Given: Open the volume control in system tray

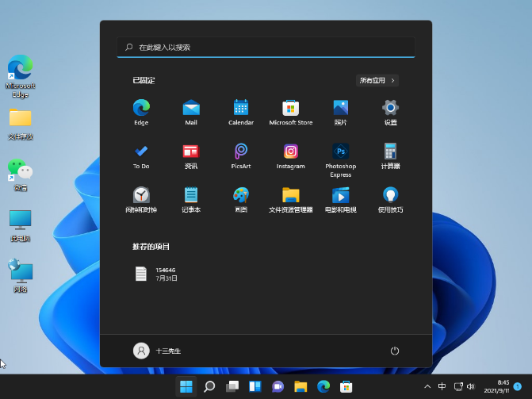Looking at the screenshot, I should (x=470, y=386).
